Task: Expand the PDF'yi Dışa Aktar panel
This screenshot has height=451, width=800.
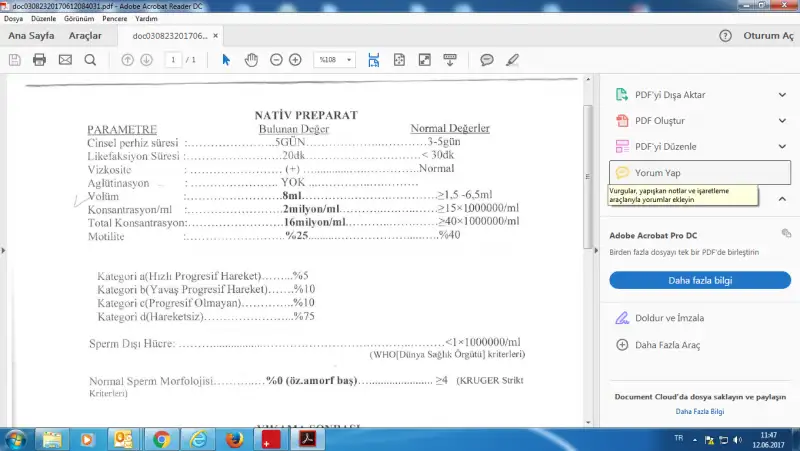Action: click(700, 95)
